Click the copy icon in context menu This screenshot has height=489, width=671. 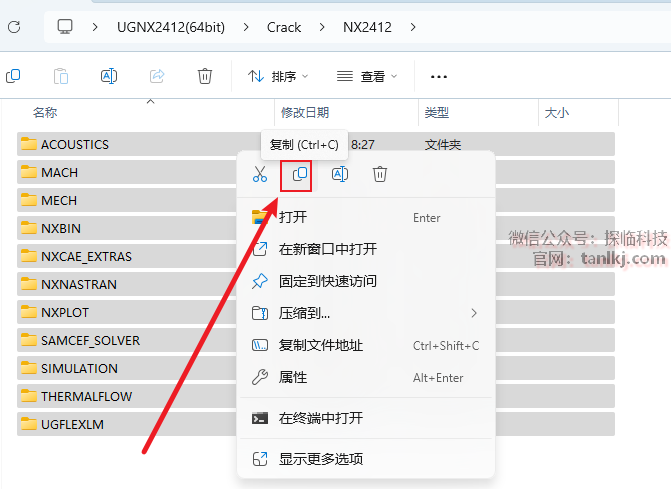pyautogui.click(x=300, y=174)
